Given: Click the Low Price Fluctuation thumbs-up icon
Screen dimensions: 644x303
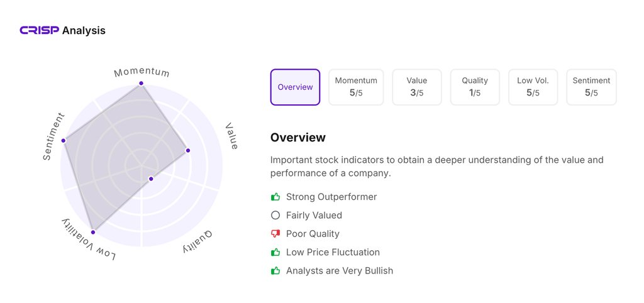Looking at the screenshot, I should 275,252.
